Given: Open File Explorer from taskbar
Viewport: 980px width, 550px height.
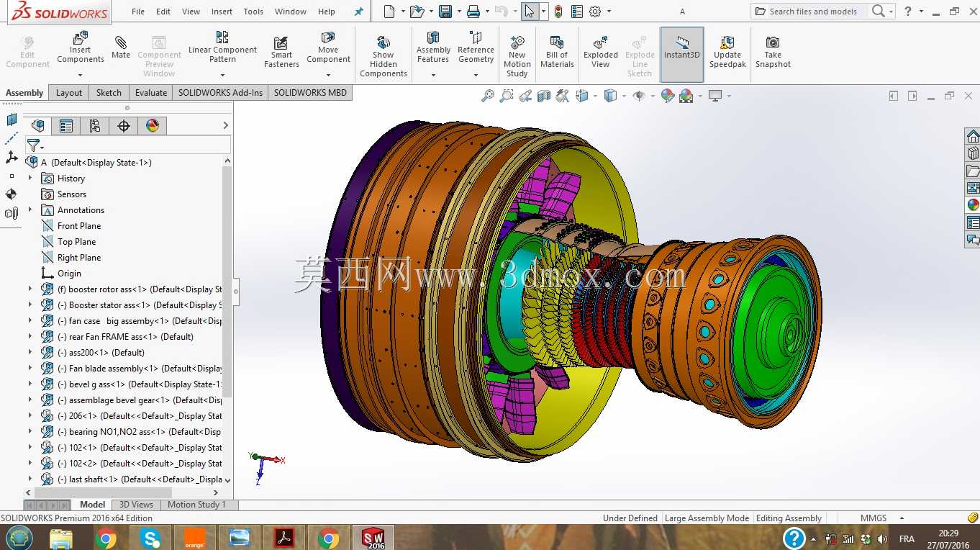Looking at the screenshot, I should click(61, 538).
